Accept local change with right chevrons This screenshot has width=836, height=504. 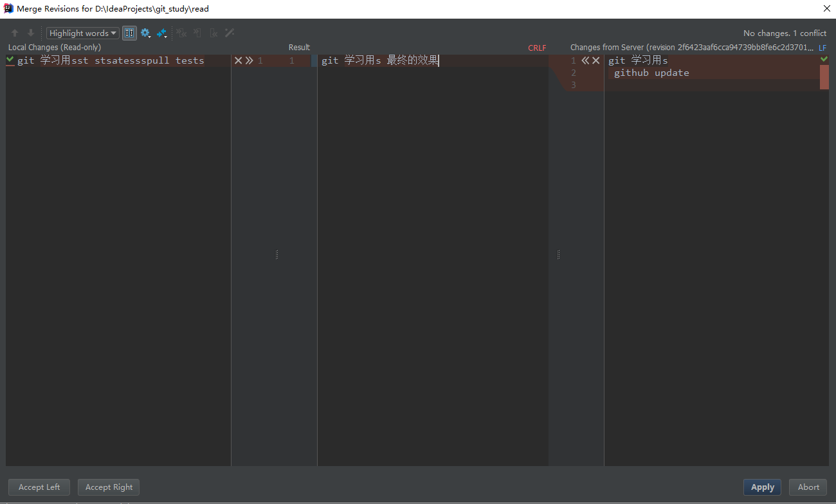pyautogui.click(x=249, y=60)
